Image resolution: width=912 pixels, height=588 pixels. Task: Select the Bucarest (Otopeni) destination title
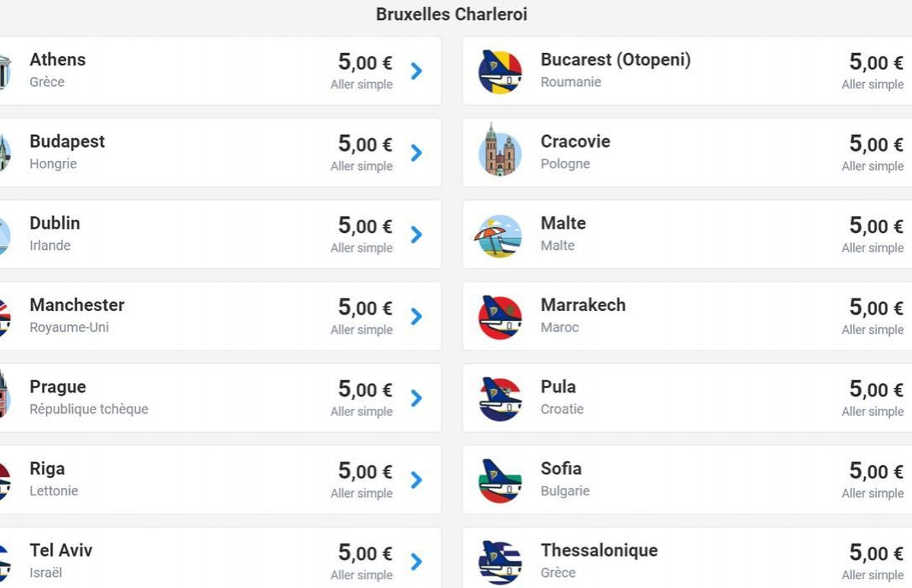(x=616, y=60)
